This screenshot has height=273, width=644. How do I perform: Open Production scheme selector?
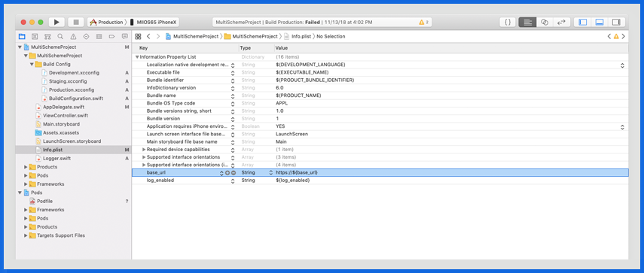point(106,22)
